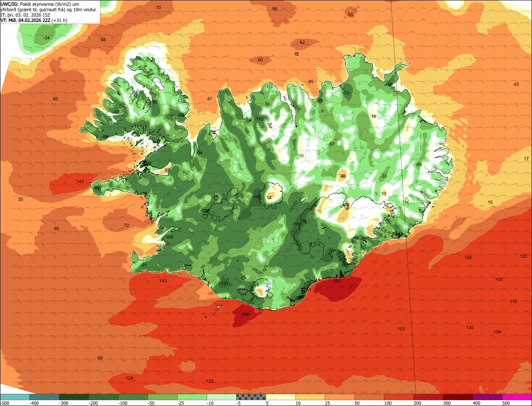Click the -131 flux value on the map

[224, 284]
